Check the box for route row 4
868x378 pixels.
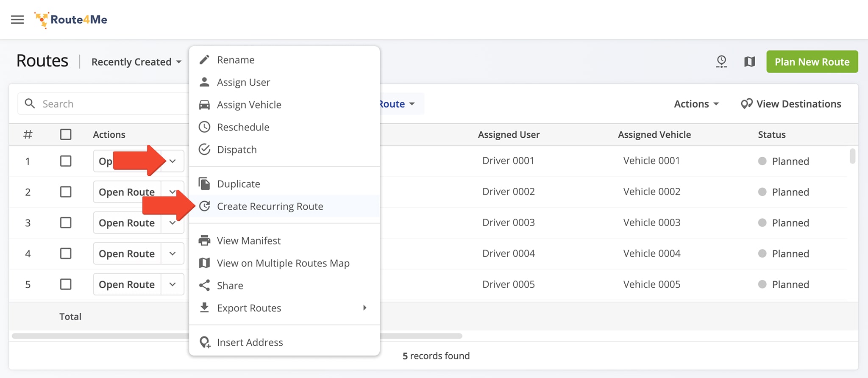coord(66,253)
